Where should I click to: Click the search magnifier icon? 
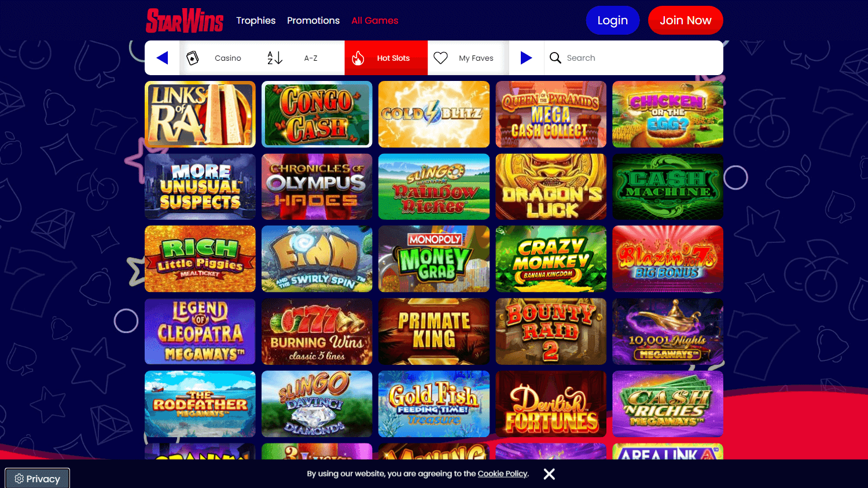(x=556, y=58)
